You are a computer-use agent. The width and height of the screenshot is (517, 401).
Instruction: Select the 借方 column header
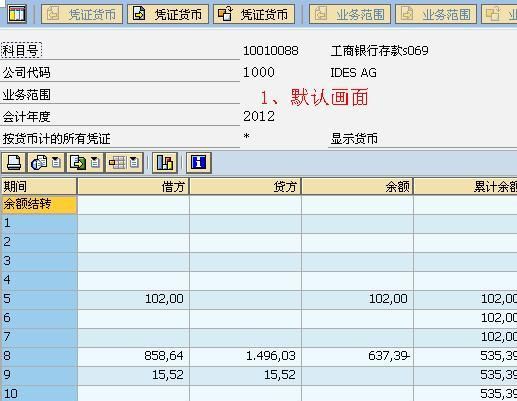tap(133, 186)
